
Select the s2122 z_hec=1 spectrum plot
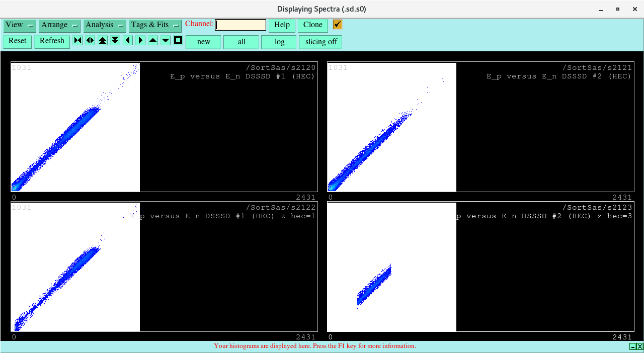coord(164,267)
